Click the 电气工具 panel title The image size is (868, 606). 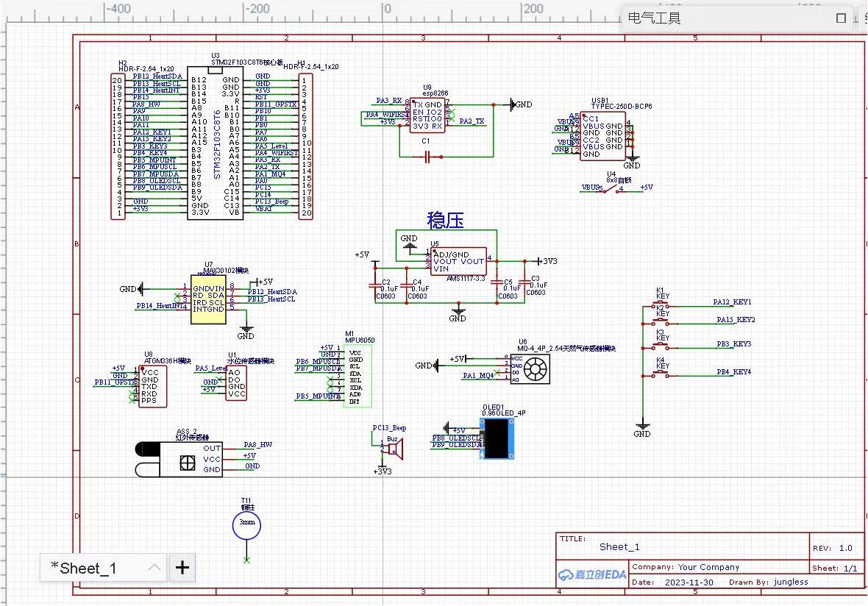pos(655,18)
